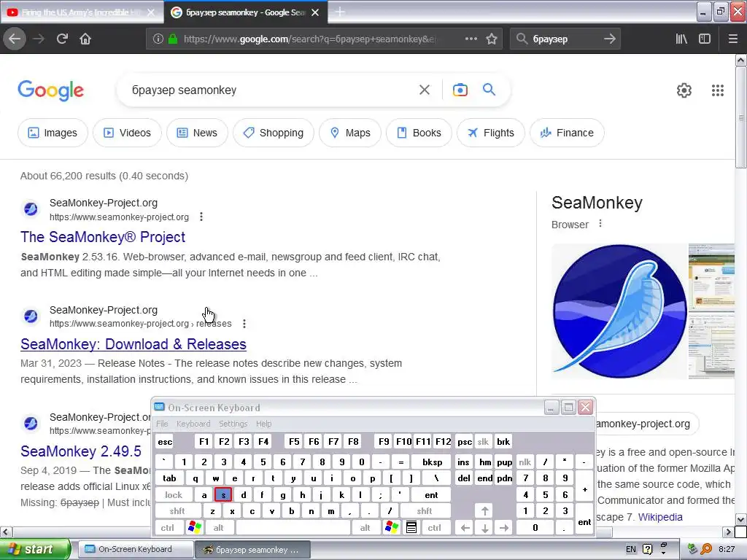This screenshot has height=560, width=747.
Task: Click the tab key on on-screen keyboard
Action: coord(169,478)
